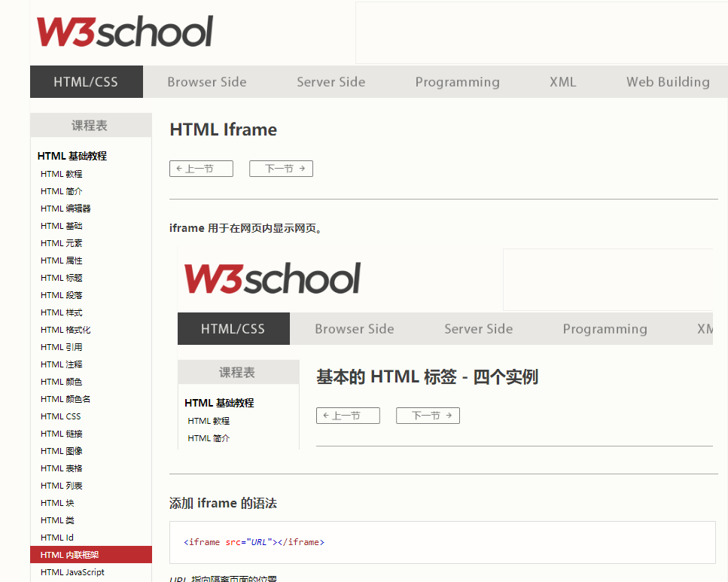Open HTML Id sidebar link
Viewport: 728px width, 582px height.
[56, 538]
